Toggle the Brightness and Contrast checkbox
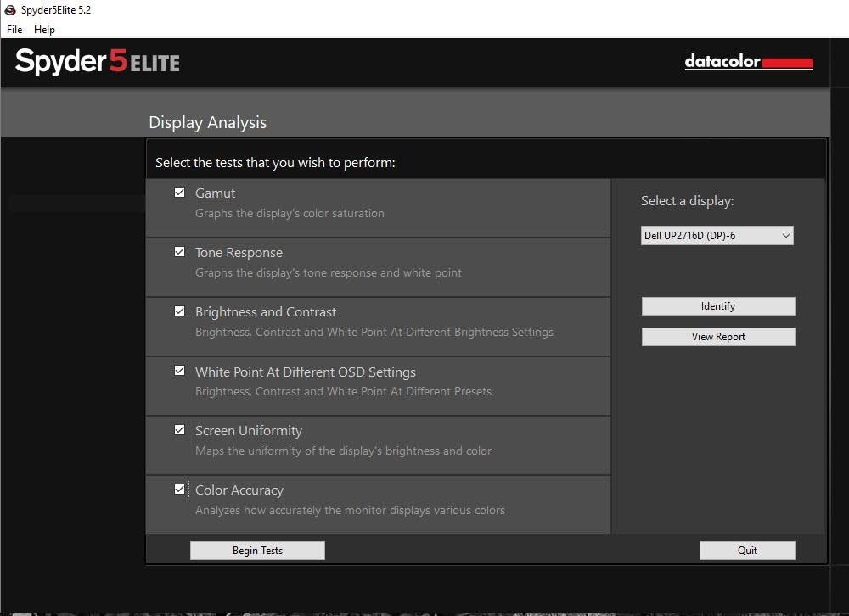This screenshot has height=616, width=849. click(x=180, y=311)
